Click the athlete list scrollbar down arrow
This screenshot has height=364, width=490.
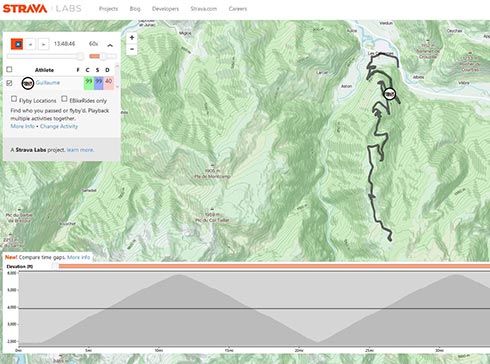117,87
